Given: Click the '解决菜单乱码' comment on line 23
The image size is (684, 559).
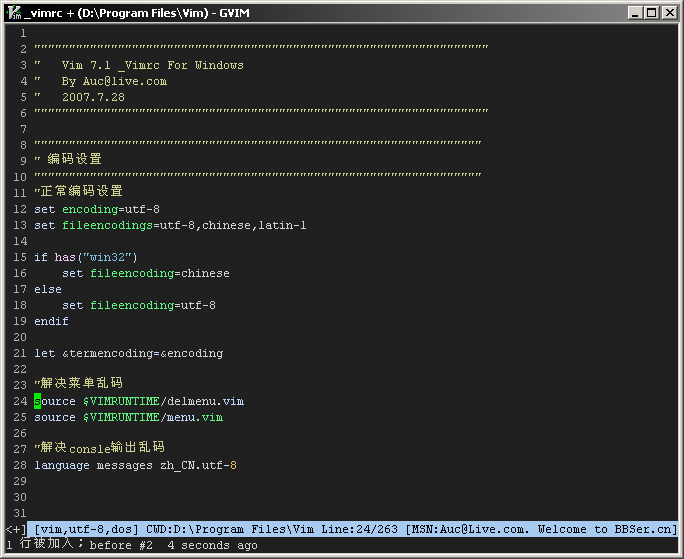Looking at the screenshot, I should point(82,383).
